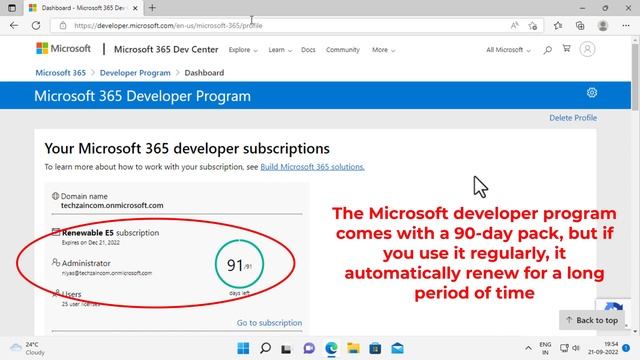Open Build Microsoft 365 solutions link
The width and height of the screenshot is (640, 360).
[x=312, y=167]
